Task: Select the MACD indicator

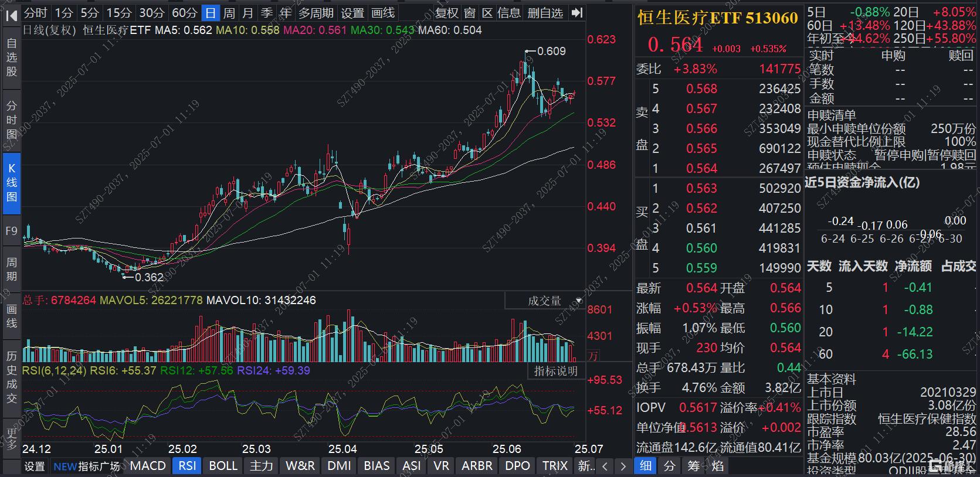Action: [x=148, y=466]
